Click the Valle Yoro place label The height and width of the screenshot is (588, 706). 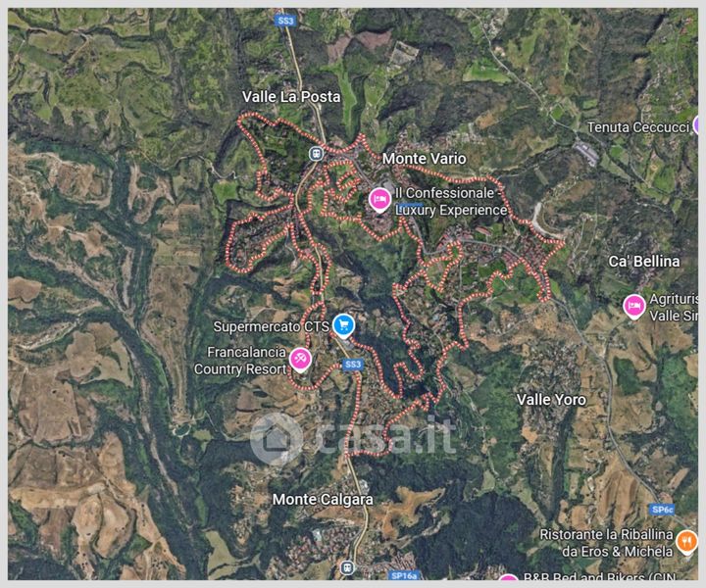point(551,400)
